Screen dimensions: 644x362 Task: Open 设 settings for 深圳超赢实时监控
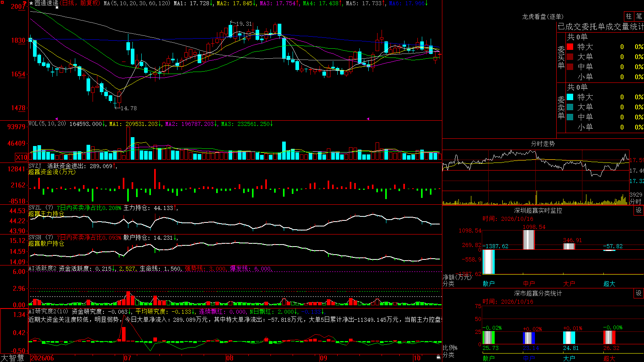pyautogui.click(x=639, y=210)
